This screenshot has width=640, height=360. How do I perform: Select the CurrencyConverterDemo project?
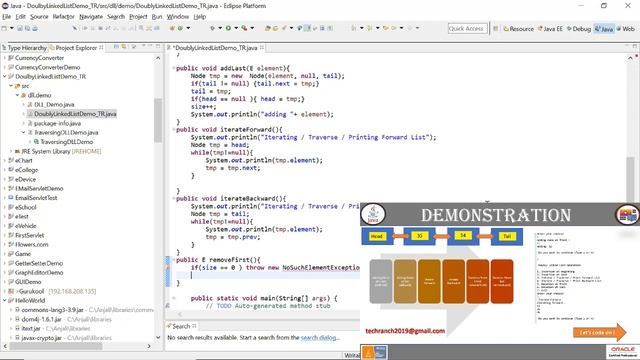click(47, 67)
